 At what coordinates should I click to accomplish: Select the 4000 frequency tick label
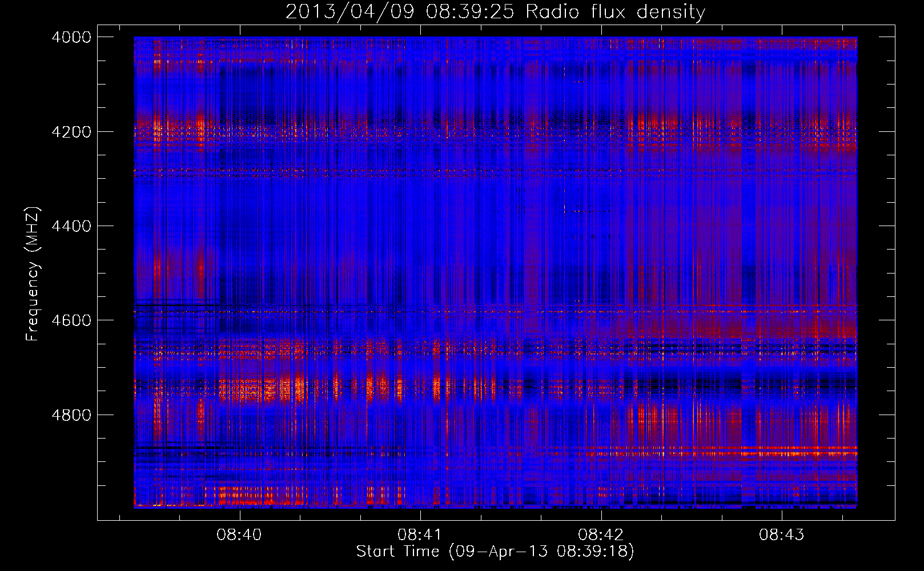[71, 37]
